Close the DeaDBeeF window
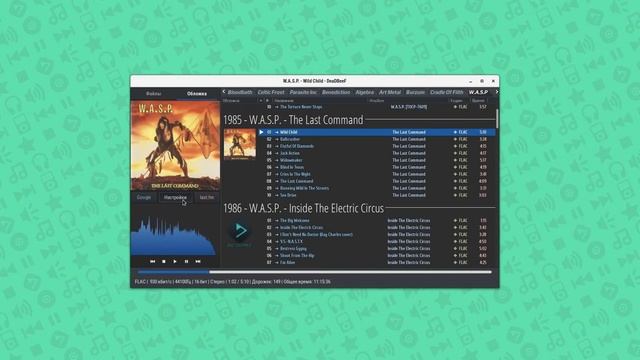 pyautogui.click(x=493, y=81)
